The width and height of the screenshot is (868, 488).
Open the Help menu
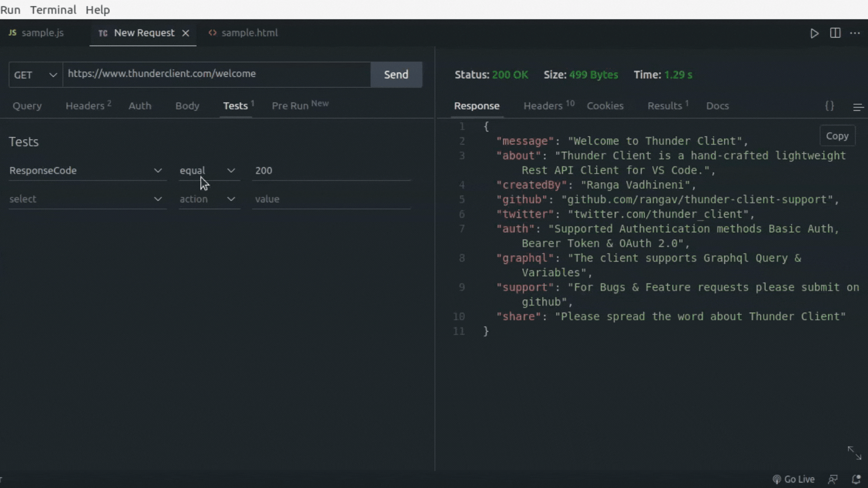coord(98,9)
